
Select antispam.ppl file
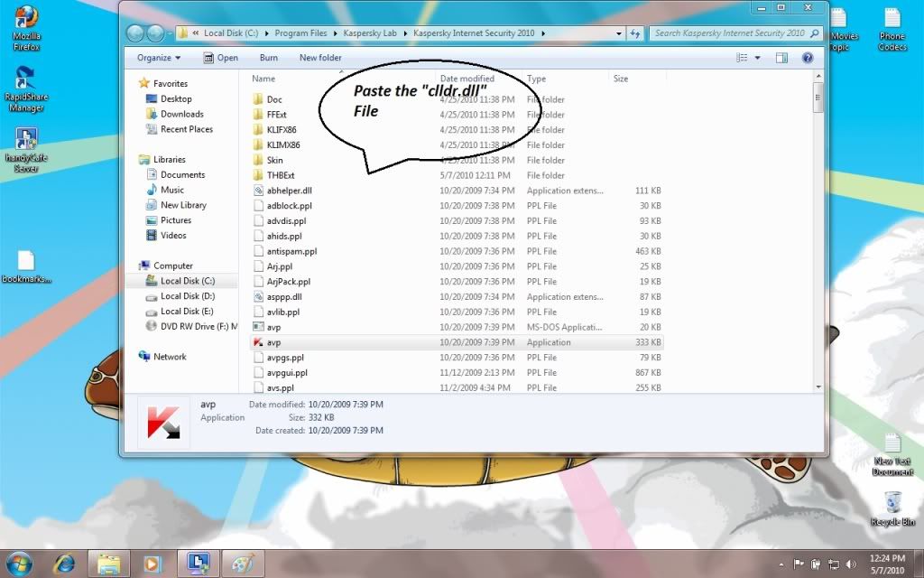click(457, 251)
